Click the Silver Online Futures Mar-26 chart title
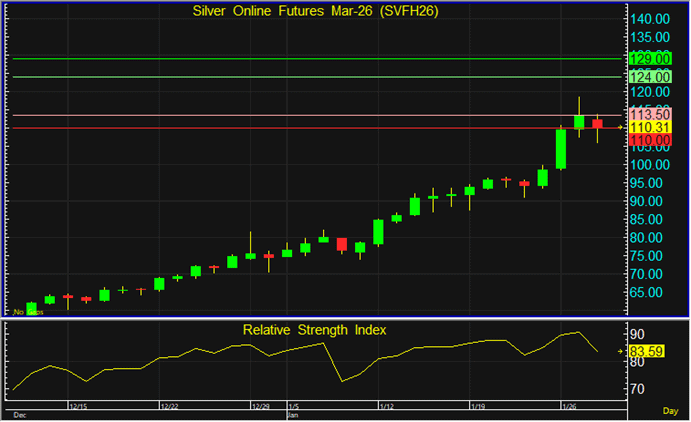Screen dimensions: 691x422 (312, 10)
